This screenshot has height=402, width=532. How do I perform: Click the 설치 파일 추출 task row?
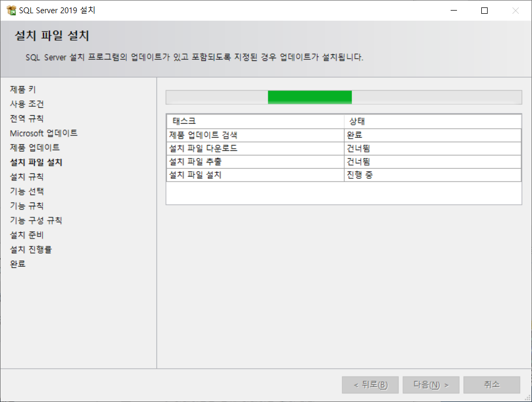[344, 162]
